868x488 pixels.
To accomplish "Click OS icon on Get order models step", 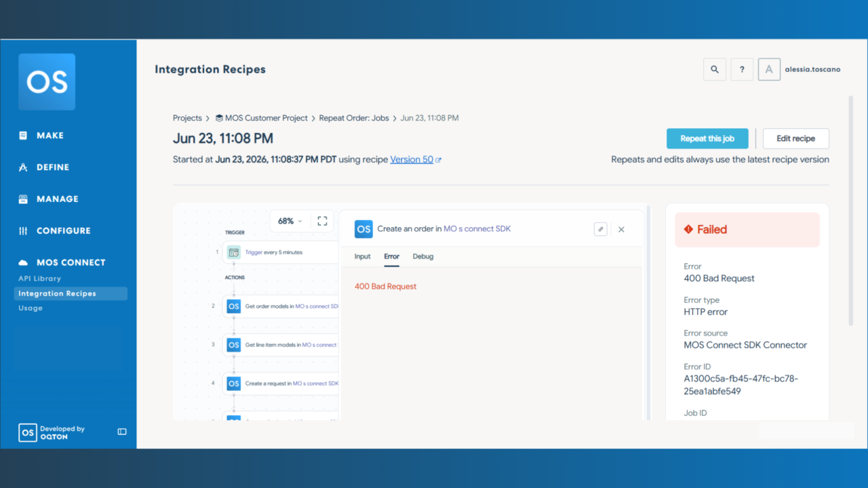I will point(233,306).
